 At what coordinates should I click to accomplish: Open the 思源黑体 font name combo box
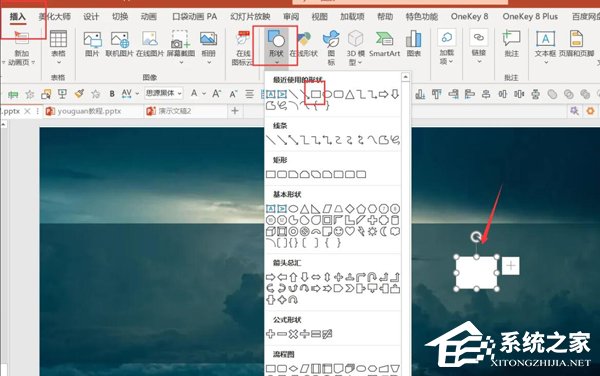coord(163,93)
